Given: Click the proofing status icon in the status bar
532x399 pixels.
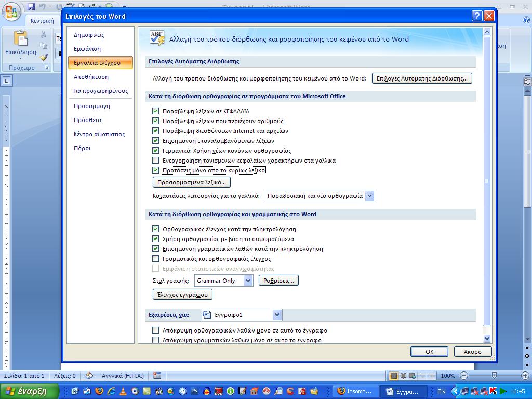Looking at the screenshot, I should point(89,376).
